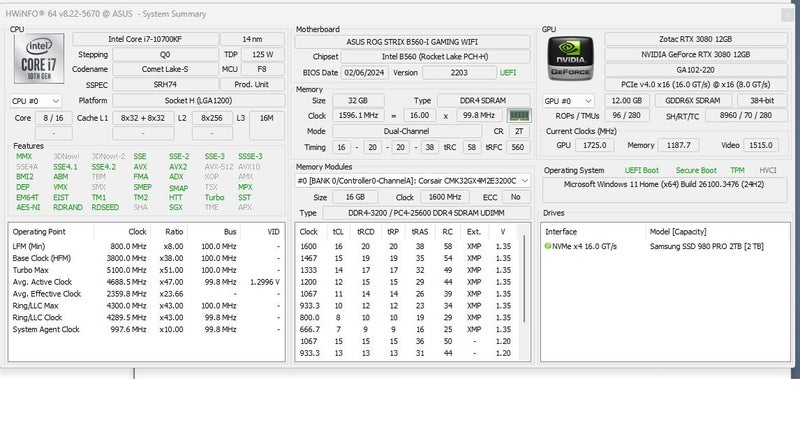Click the 1467 clock row in timings table

[x=407, y=258]
